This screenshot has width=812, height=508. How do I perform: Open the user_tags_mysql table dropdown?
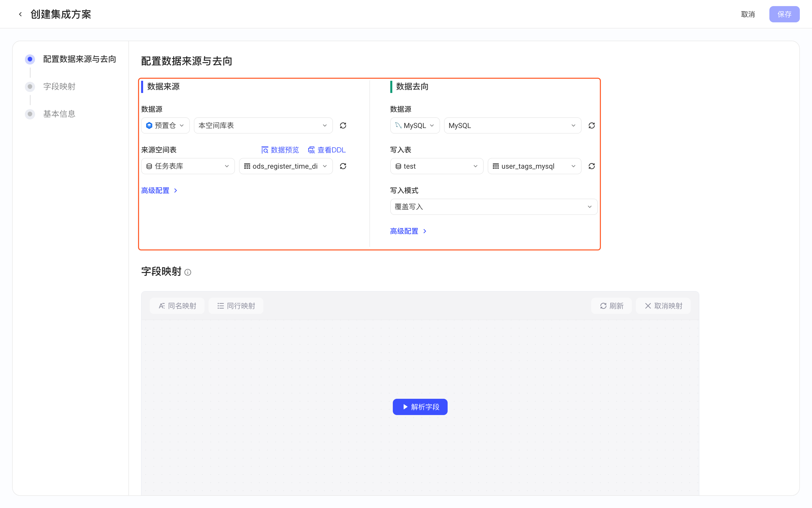point(534,166)
